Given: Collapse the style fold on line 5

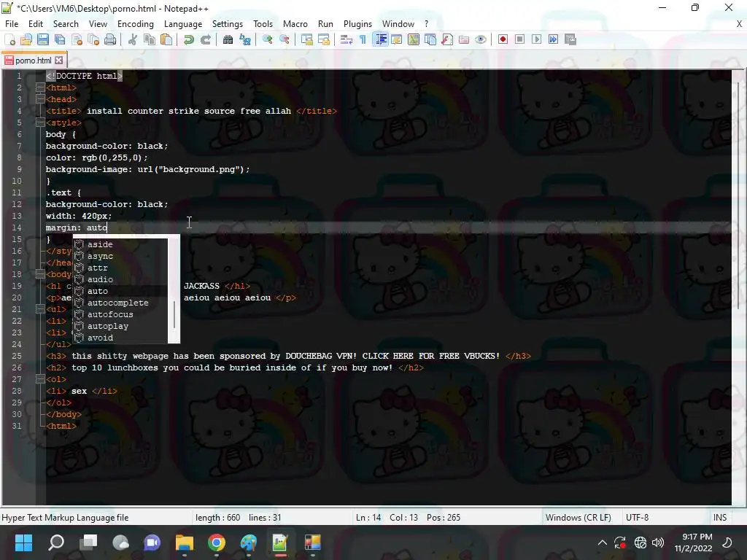Looking at the screenshot, I should (x=40, y=122).
